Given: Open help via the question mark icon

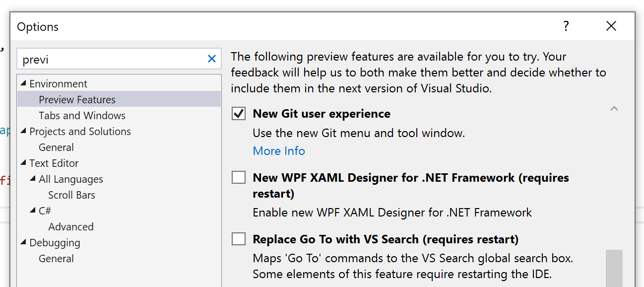Looking at the screenshot, I should [566, 26].
